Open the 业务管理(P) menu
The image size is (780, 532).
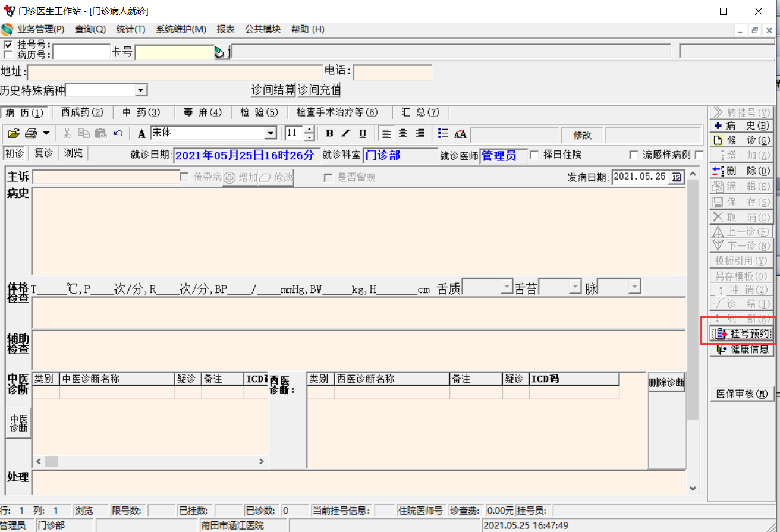(40, 29)
